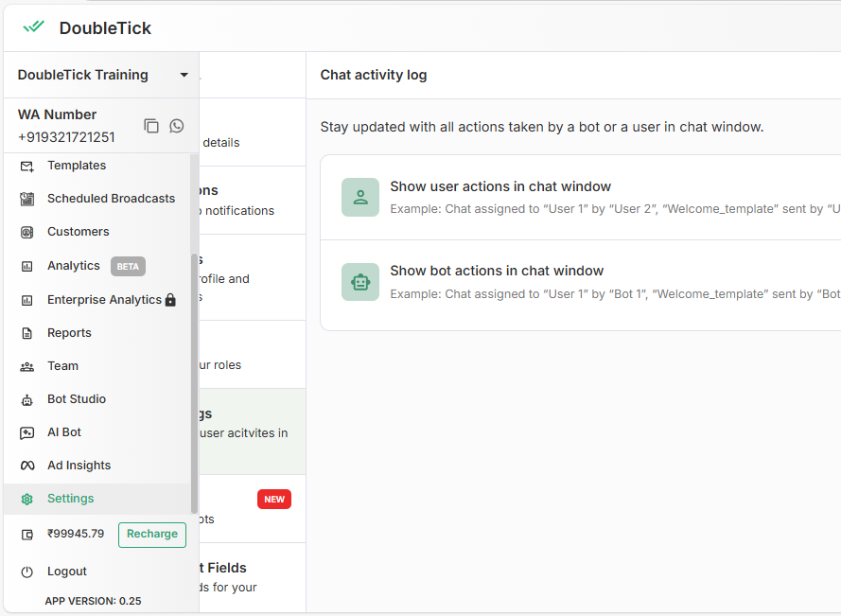Screen dimensions: 841x616
Task: Select AI Bot in the sidebar
Action: click(64, 432)
